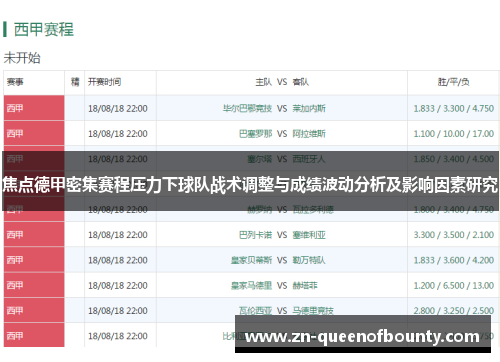Select draw odds 3.600 in 皇家贝蒂斯 row
Viewport: 500px width, 362px height.
[453, 260]
